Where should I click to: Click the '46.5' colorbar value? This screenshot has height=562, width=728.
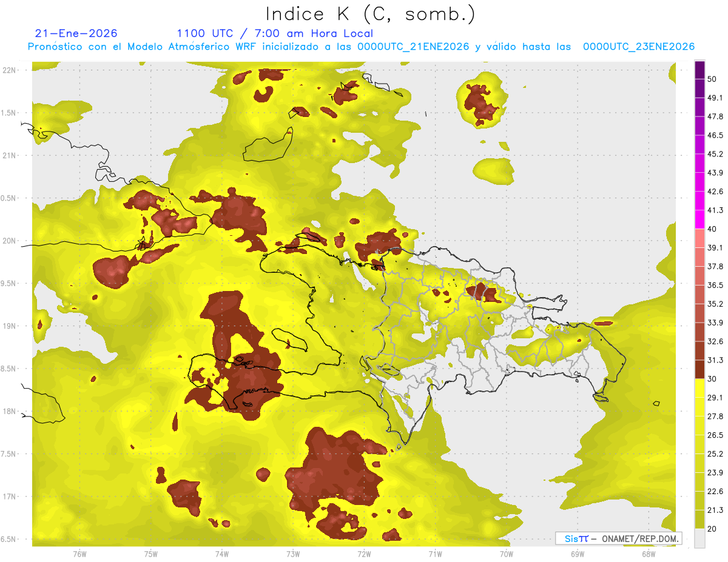point(715,135)
